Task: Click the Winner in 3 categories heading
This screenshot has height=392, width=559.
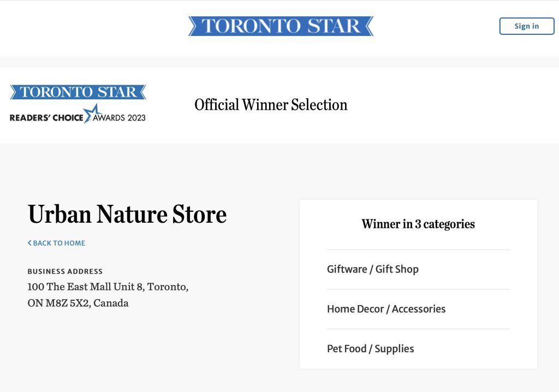Action: click(x=418, y=224)
